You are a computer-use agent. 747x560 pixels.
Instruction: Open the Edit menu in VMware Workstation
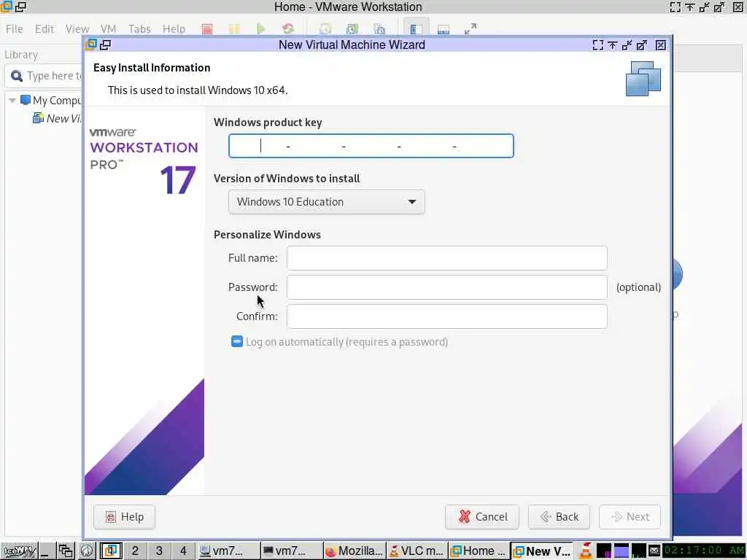(x=44, y=29)
